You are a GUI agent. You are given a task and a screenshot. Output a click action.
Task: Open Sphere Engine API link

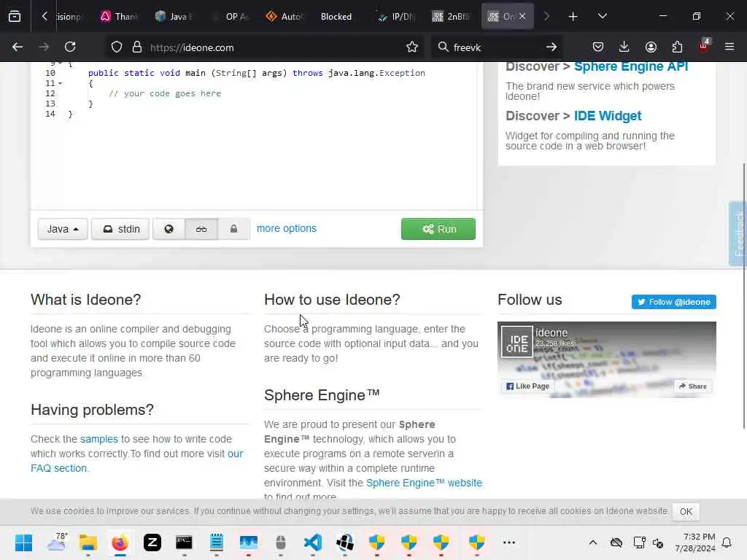[631, 66]
